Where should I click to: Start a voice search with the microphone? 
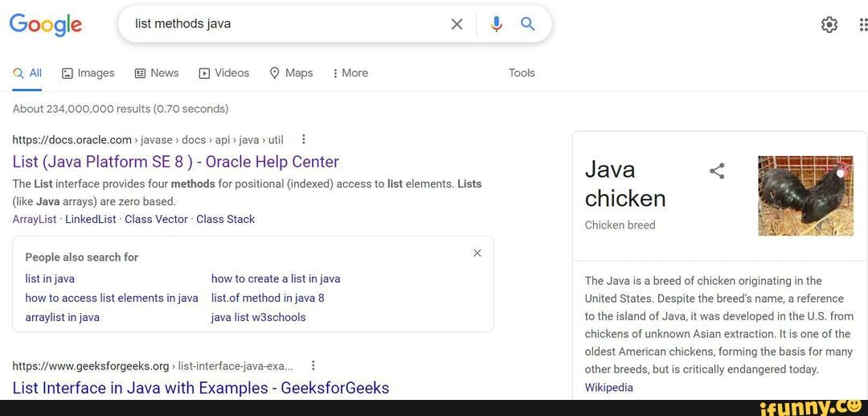(x=497, y=24)
